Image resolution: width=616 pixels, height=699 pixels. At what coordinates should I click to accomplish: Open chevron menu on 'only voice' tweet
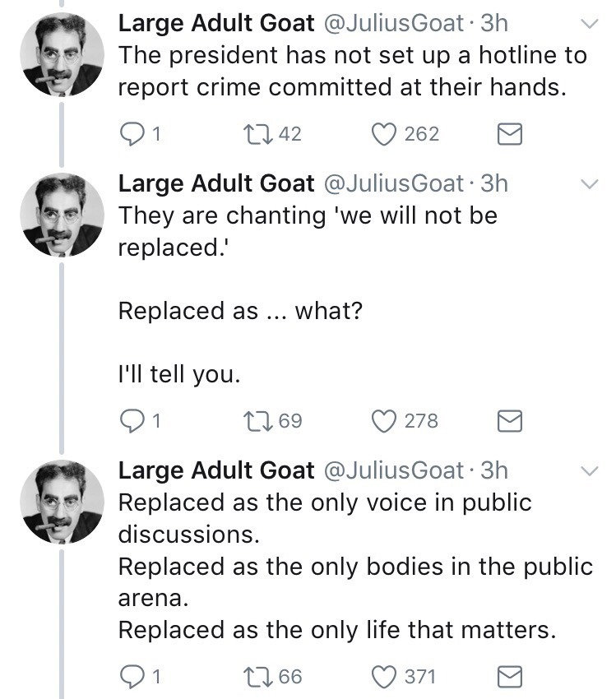point(589,471)
